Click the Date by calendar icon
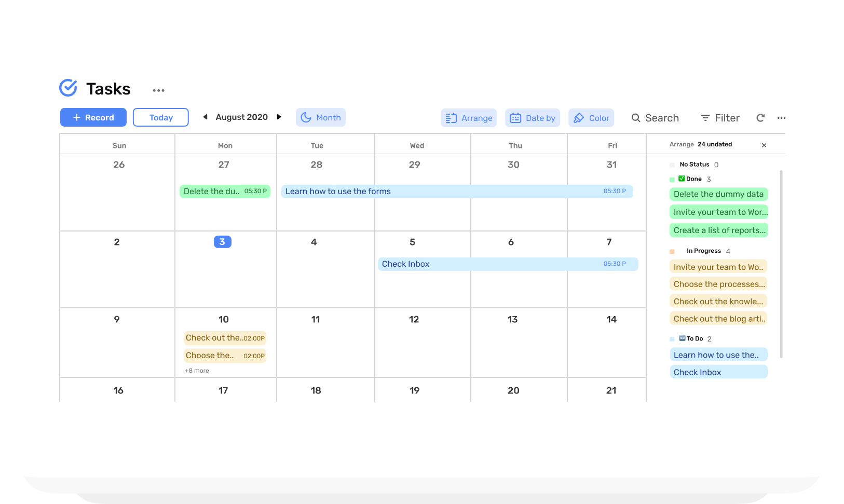 (x=516, y=118)
